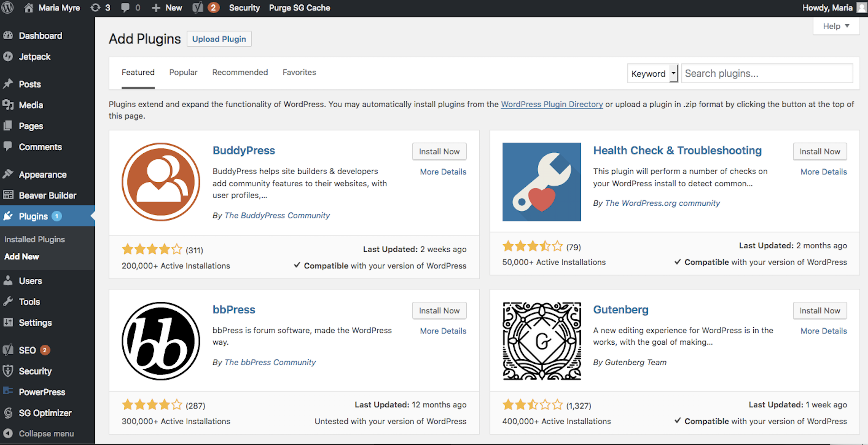Switch to the Recommended tab
This screenshot has width=868, height=445.
240,72
